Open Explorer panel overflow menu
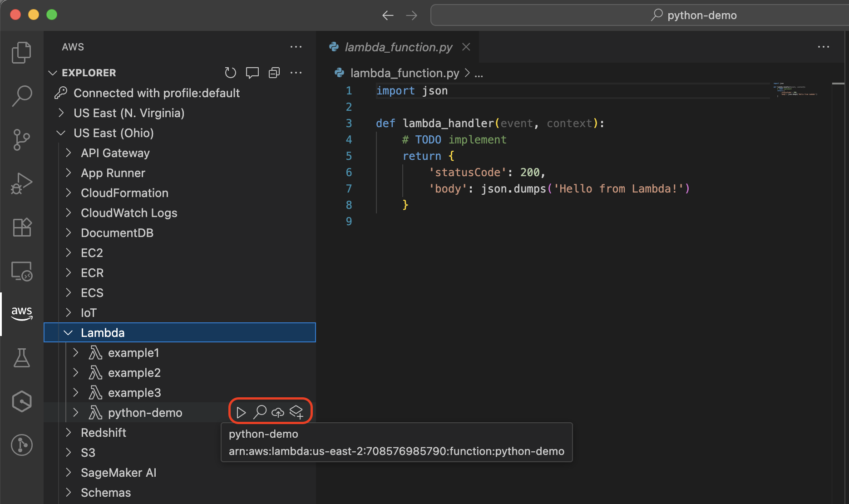849x504 pixels. pos(296,73)
